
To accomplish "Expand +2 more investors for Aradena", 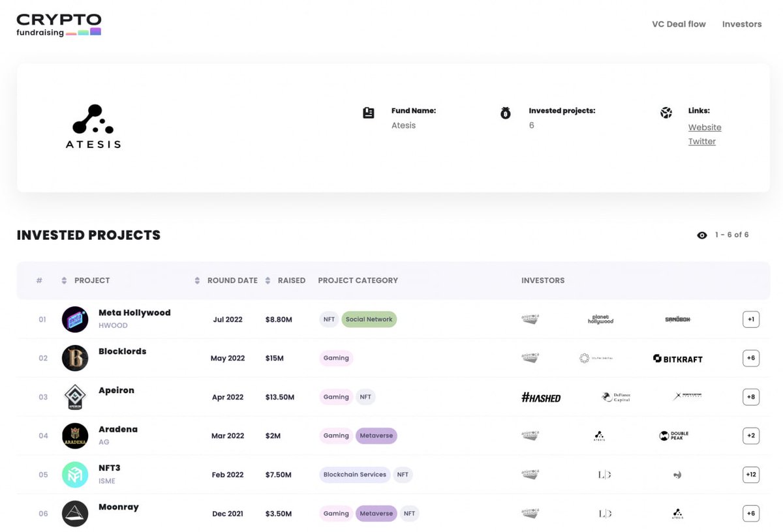I will [x=751, y=436].
